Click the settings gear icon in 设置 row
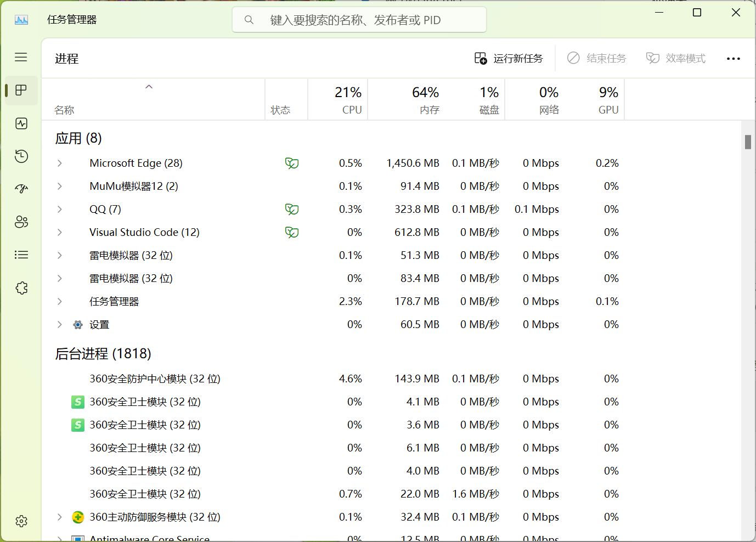The width and height of the screenshot is (756, 542). [78, 325]
